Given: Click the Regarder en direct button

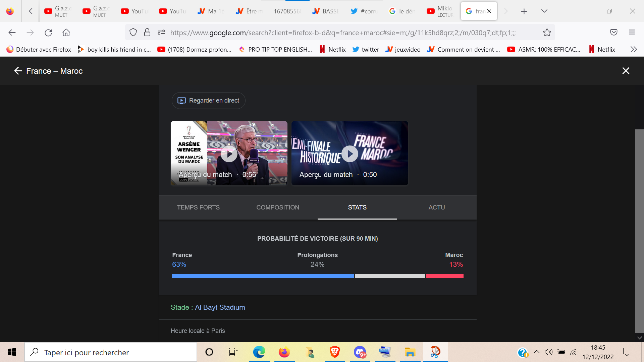Looking at the screenshot, I should [x=208, y=101].
